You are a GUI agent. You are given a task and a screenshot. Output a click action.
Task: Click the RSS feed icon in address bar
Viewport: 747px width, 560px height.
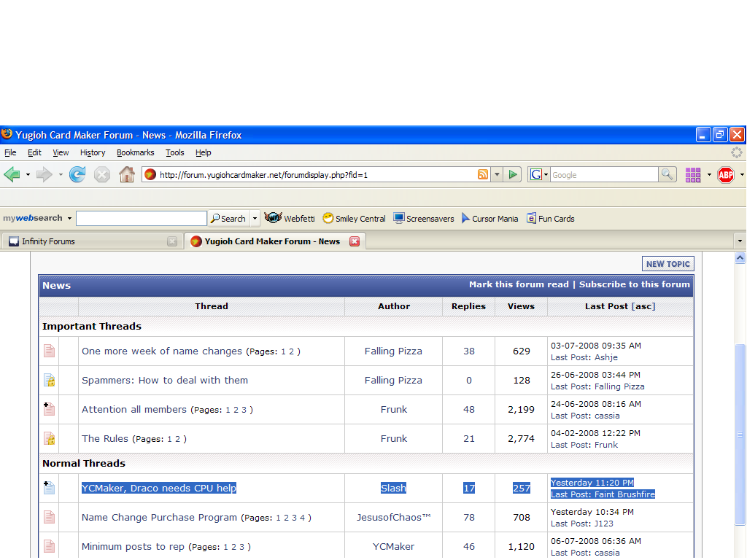pyautogui.click(x=483, y=175)
